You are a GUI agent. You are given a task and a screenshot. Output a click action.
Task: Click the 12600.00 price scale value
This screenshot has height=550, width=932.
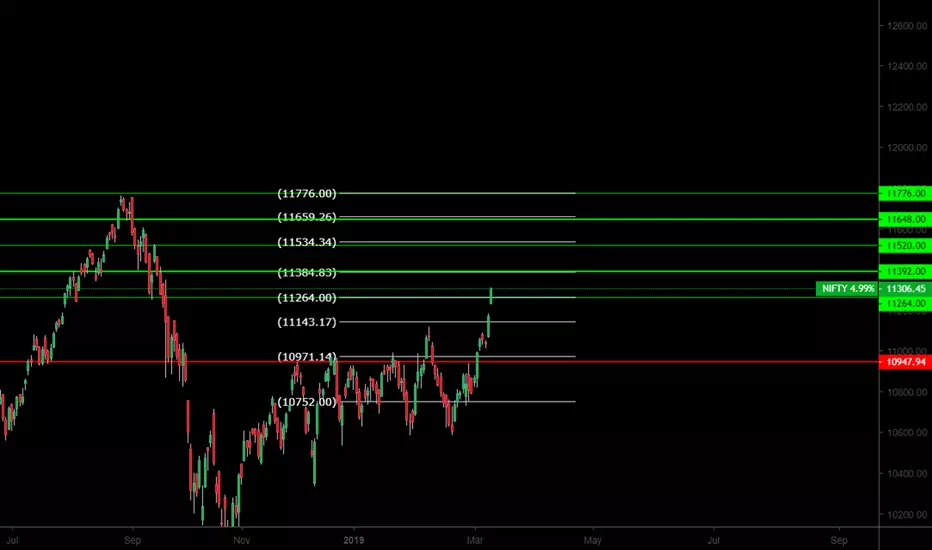click(906, 26)
